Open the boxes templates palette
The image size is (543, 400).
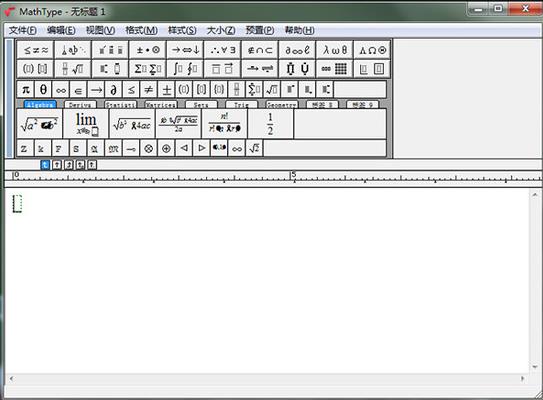(x=372, y=69)
